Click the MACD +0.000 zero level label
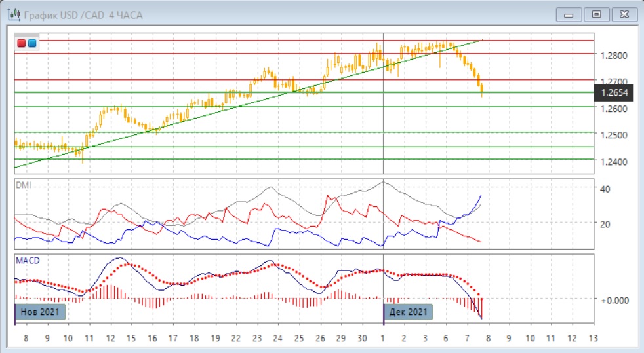Screen dimensions: 644x353 [x=613, y=300]
